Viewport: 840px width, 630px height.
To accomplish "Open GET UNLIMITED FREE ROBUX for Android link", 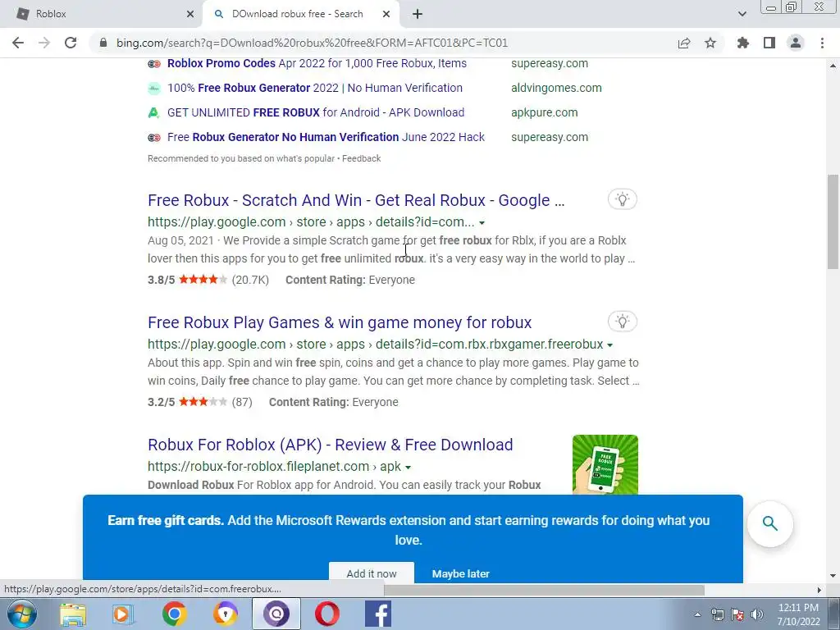I will (316, 112).
